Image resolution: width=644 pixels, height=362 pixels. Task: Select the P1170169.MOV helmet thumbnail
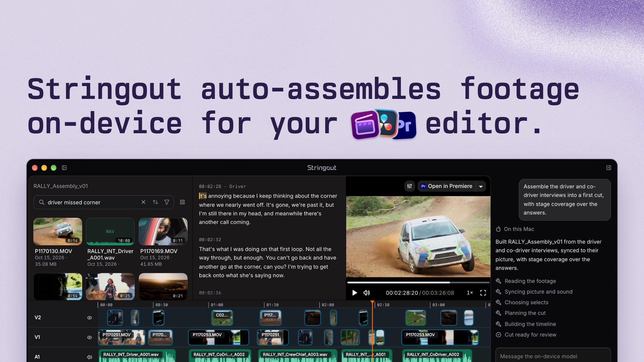coord(163,231)
